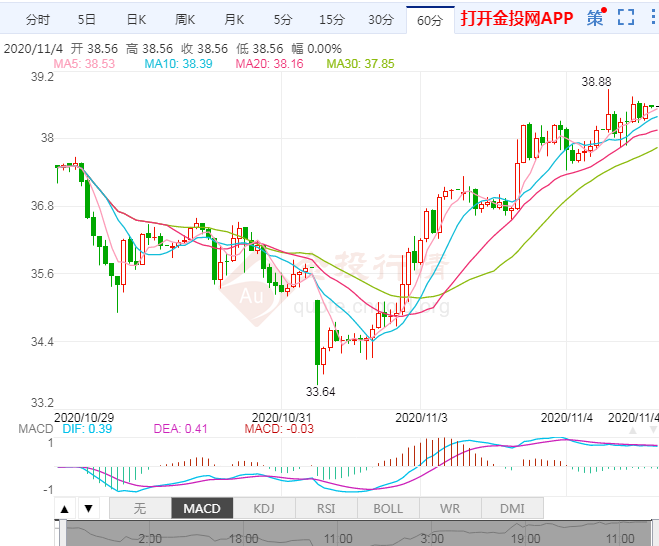Click the fullscreen expand icon
The width and height of the screenshot is (659, 546).
[x=626, y=17]
